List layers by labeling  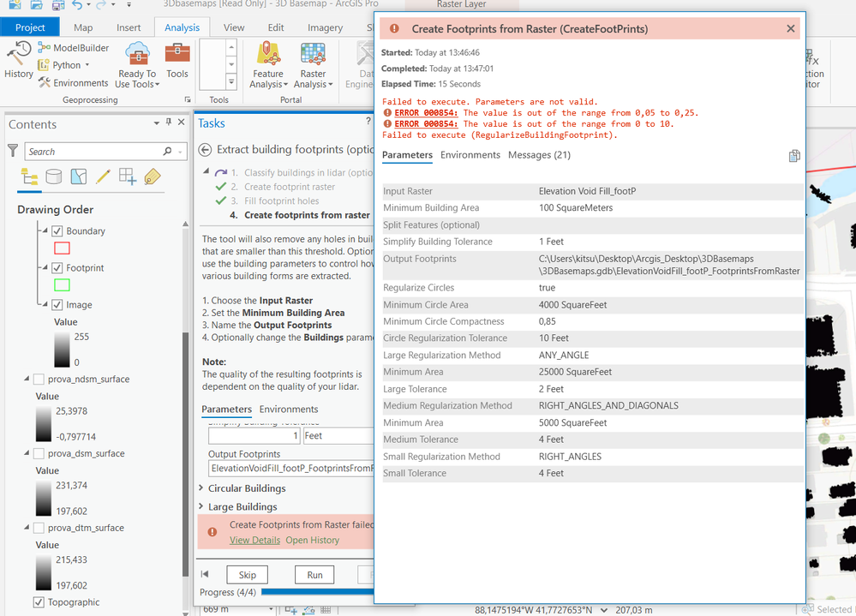153,176
